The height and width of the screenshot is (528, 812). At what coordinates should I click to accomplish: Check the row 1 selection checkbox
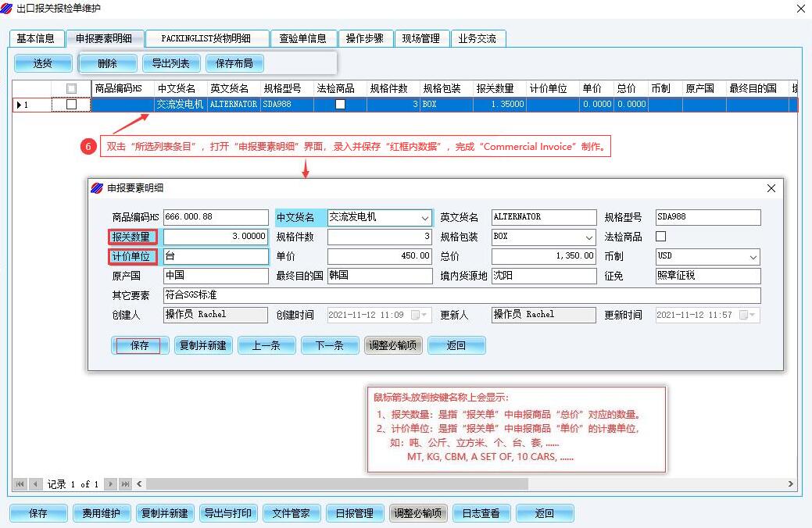[x=72, y=104]
